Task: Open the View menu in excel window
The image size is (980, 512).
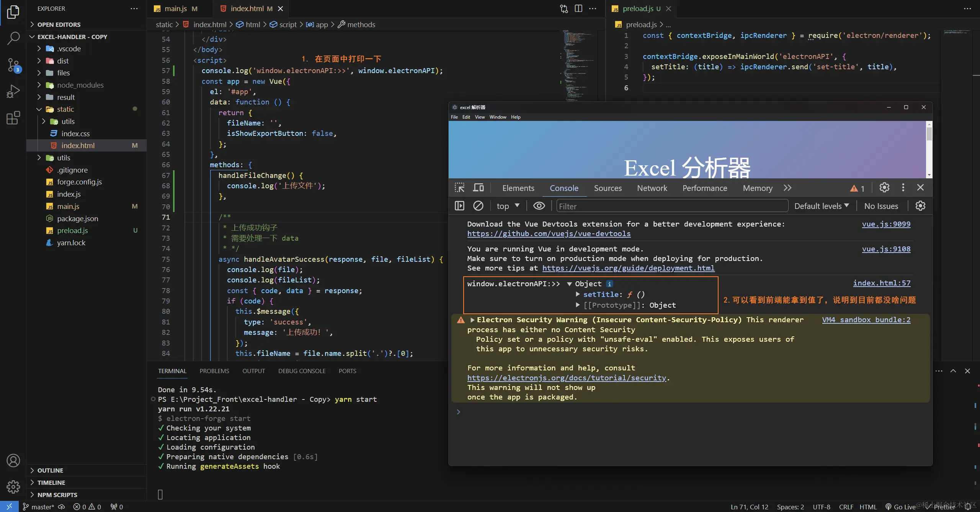Action: pos(480,117)
